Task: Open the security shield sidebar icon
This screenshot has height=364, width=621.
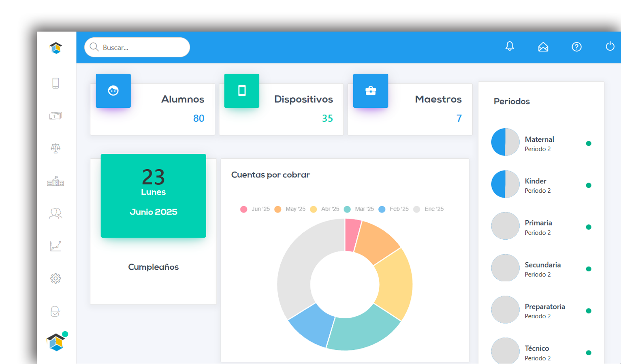Action: pyautogui.click(x=55, y=311)
